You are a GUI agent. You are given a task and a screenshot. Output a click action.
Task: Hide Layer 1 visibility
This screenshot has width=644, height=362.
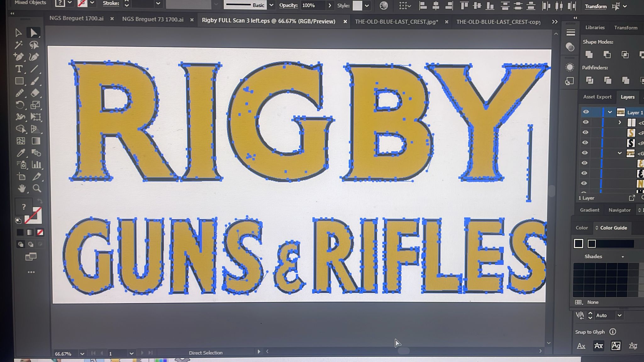[x=585, y=112]
